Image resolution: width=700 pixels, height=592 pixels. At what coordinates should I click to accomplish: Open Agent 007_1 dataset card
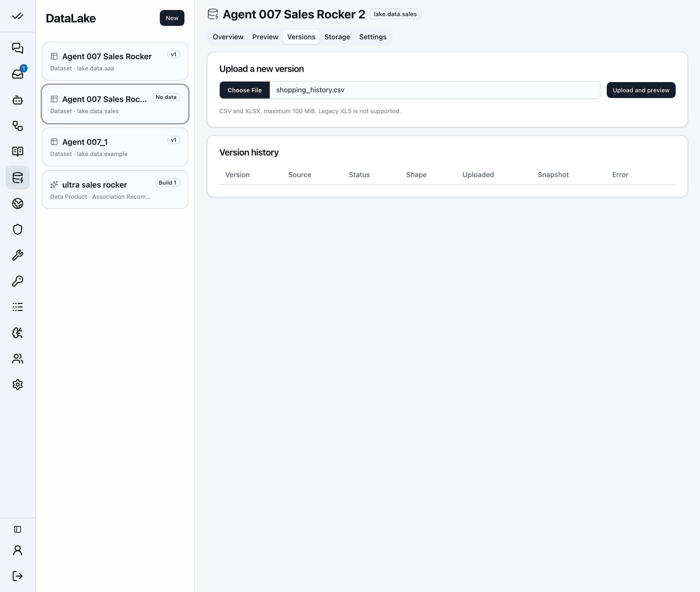(x=115, y=147)
